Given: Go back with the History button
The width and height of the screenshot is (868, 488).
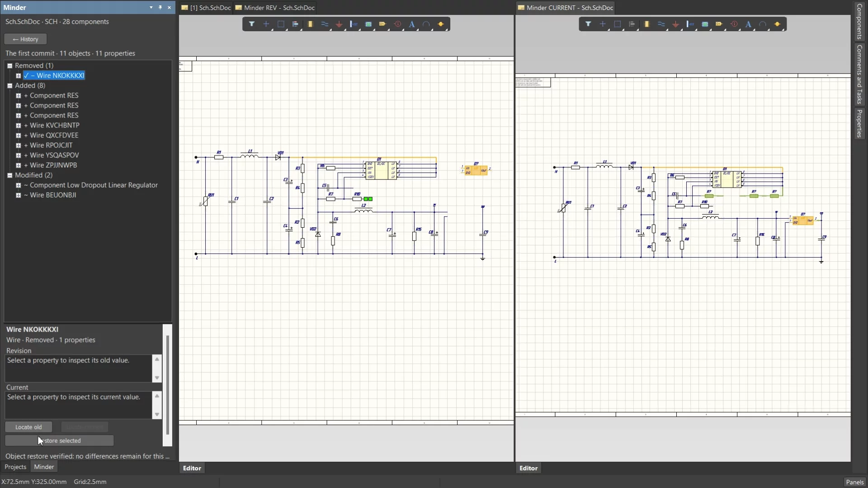Looking at the screenshot, I should pos(25,39).
